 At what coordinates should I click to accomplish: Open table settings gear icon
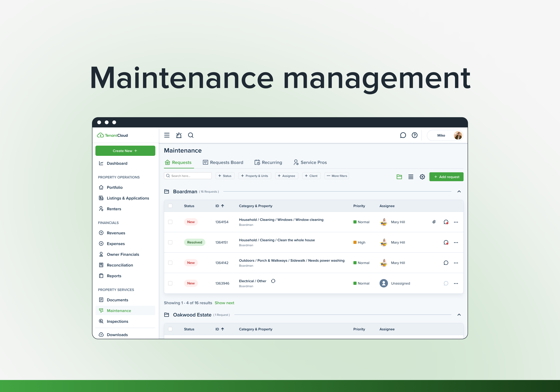[x=422, y=177]
